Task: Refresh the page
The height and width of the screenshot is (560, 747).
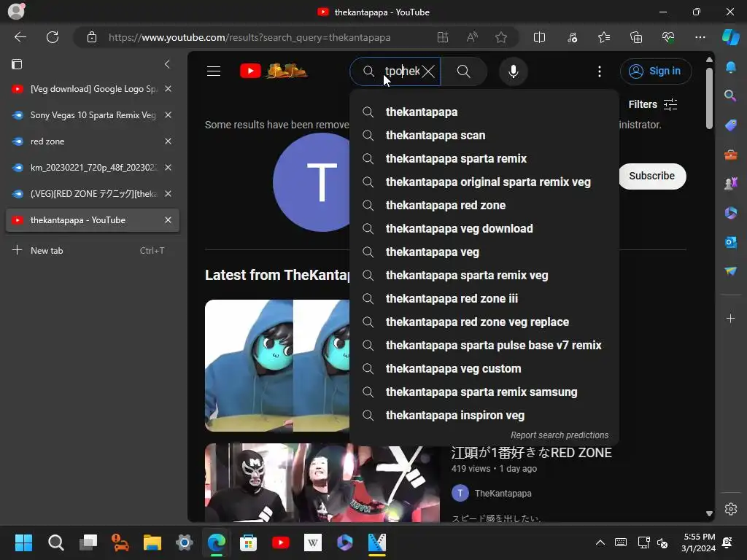Action: [53, 37]
